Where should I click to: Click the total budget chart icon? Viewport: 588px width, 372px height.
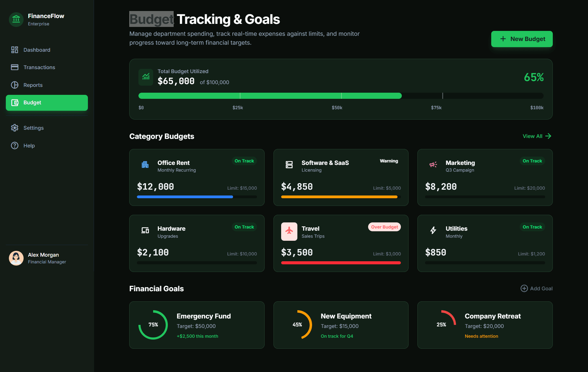click(x=146, y=76)
